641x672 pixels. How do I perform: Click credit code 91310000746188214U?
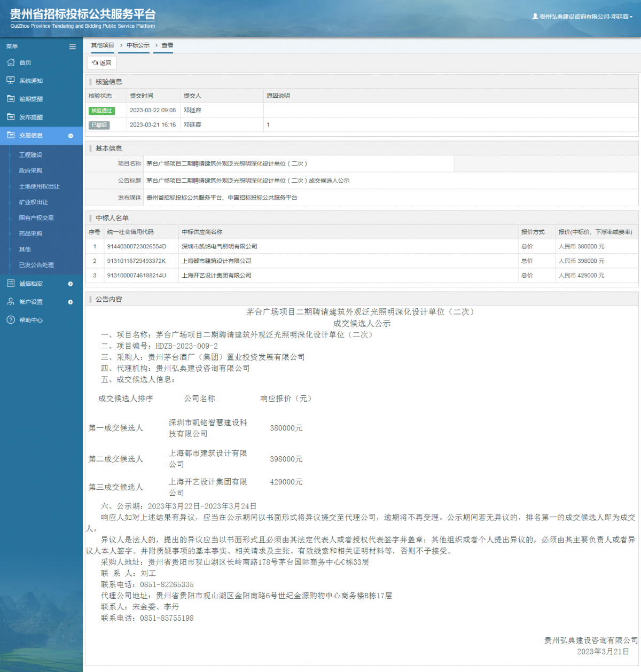click(x=137, y=276)
